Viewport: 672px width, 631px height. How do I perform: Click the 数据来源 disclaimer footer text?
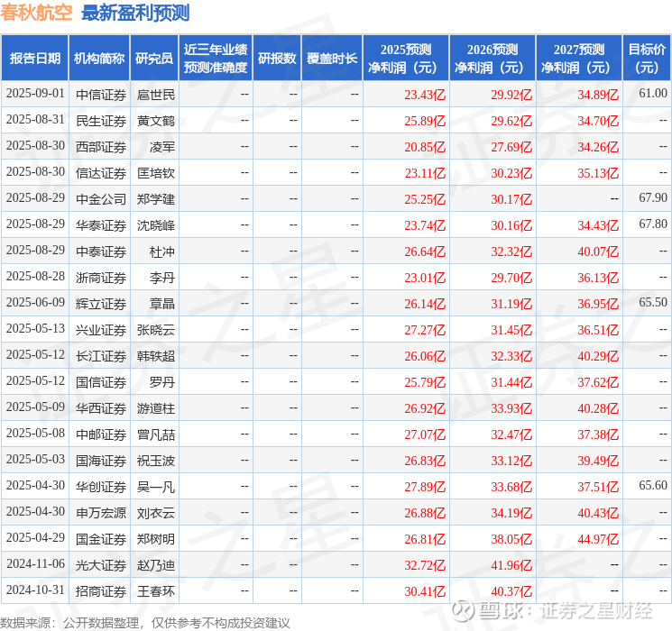[145, 622]
